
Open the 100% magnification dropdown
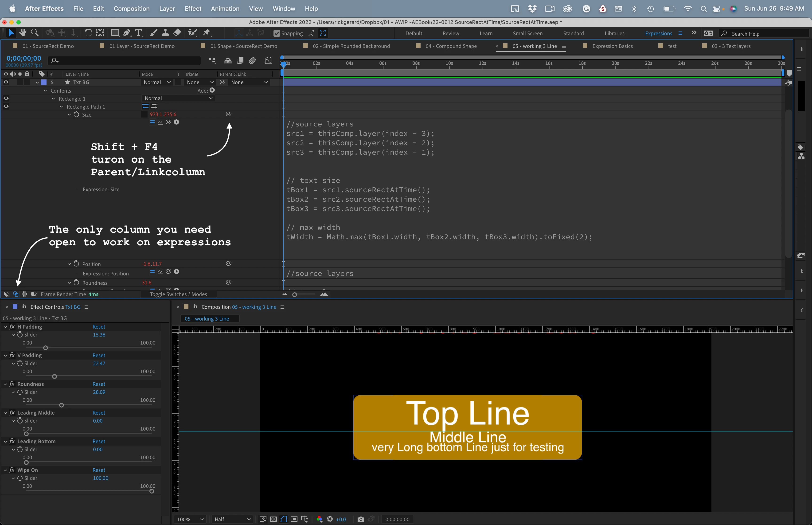[x=190, y=519]
